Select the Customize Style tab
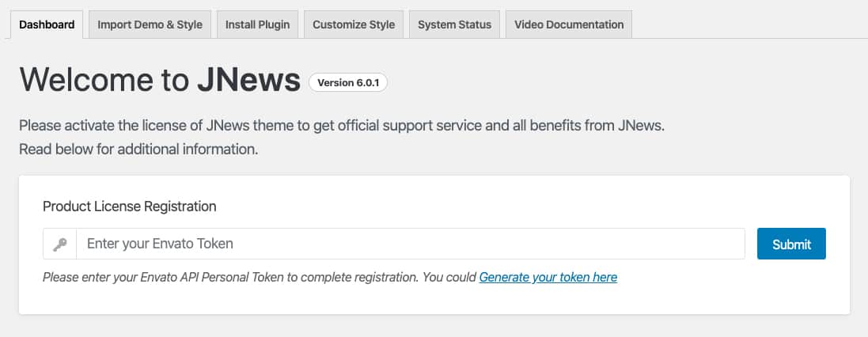The height and width of the screenshot is (337, 868). point(353,25)
